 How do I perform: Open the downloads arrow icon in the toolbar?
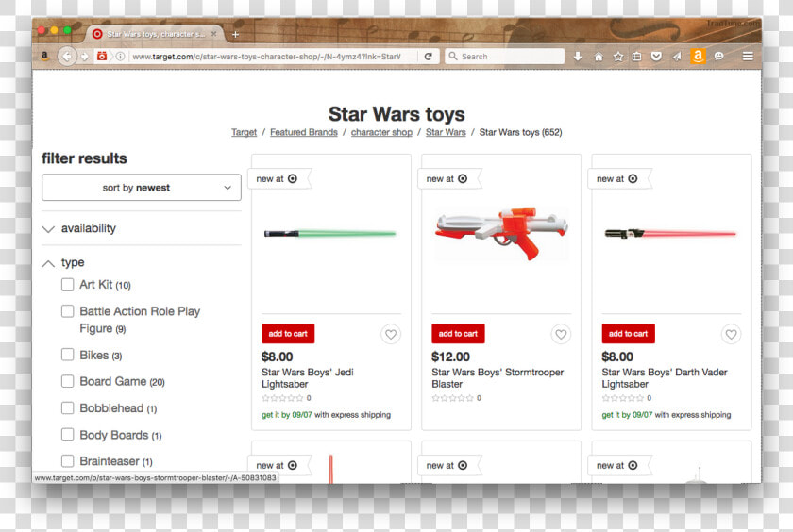(x=578, y=56)
